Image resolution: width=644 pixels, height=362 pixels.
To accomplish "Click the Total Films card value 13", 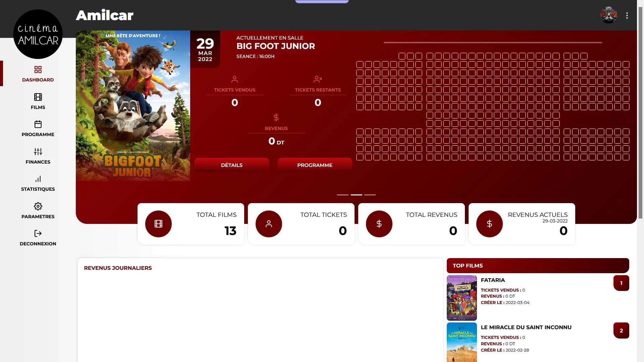I will click(230, 231).
